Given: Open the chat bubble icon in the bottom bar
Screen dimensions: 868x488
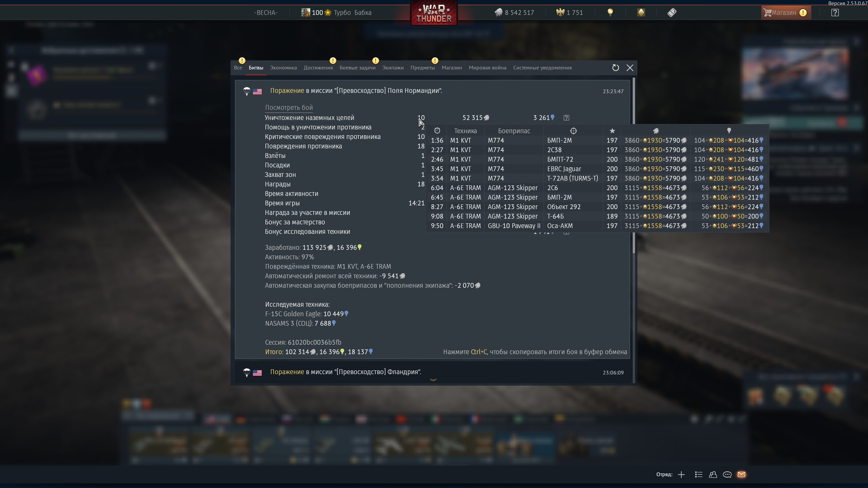Looking at the screenshot, I should [x=727, y=474].
